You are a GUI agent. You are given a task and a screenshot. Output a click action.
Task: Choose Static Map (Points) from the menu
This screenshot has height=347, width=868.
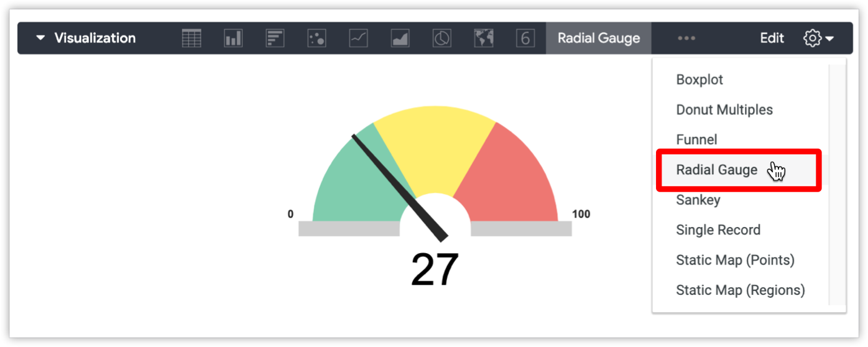pyautogui.click(x=735, y=260)
